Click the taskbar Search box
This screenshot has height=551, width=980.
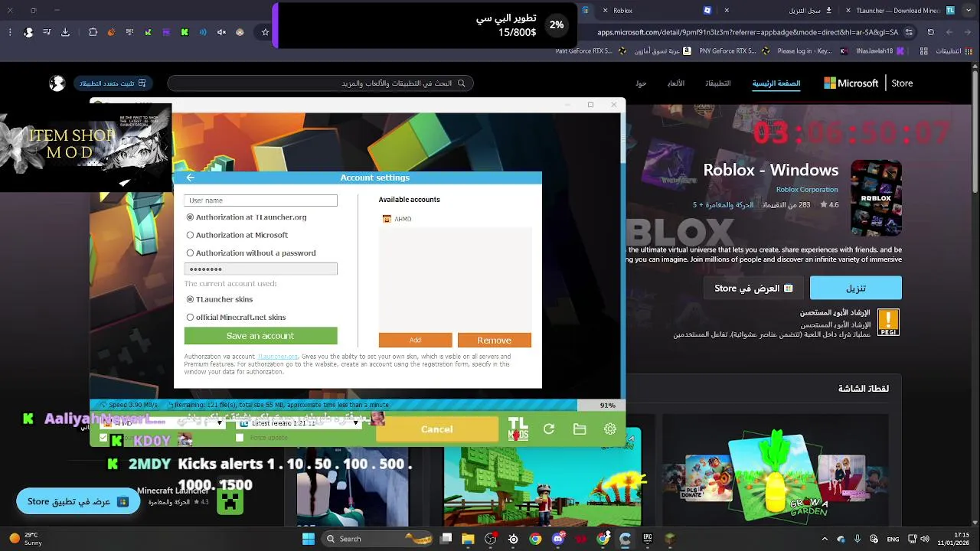pyautogui.click(x=378, y=539)
